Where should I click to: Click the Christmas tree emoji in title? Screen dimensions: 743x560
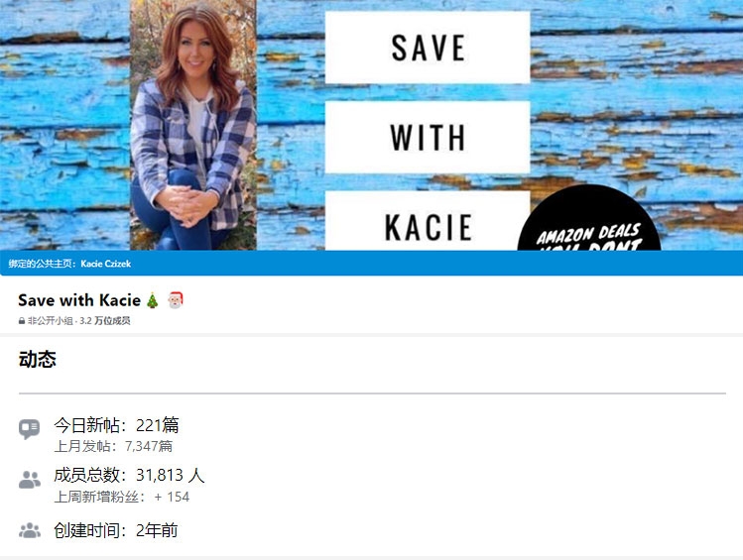pyautogui.click(x=152, y=300)
